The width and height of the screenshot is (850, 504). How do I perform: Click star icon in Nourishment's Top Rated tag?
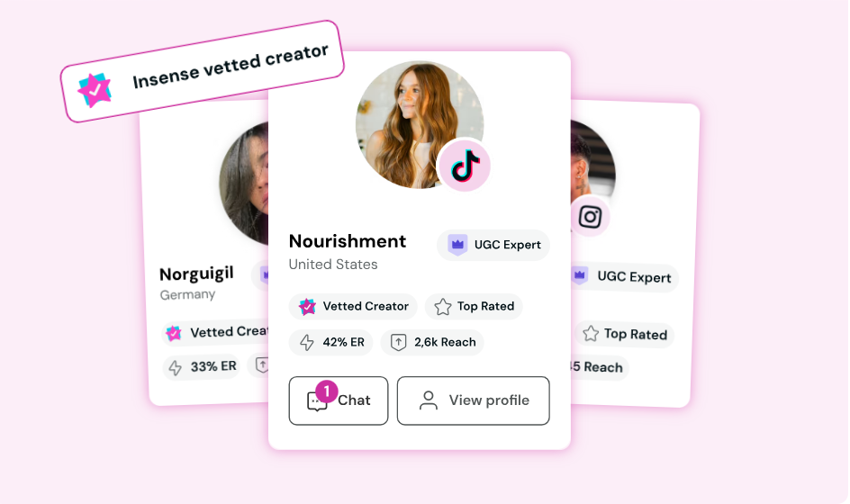point(443,307)
